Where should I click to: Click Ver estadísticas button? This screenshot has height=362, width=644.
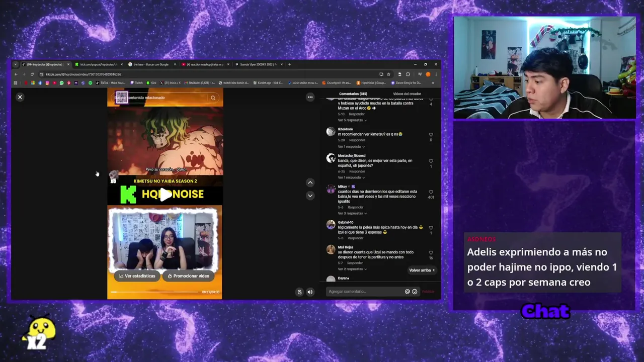point(137,276)
